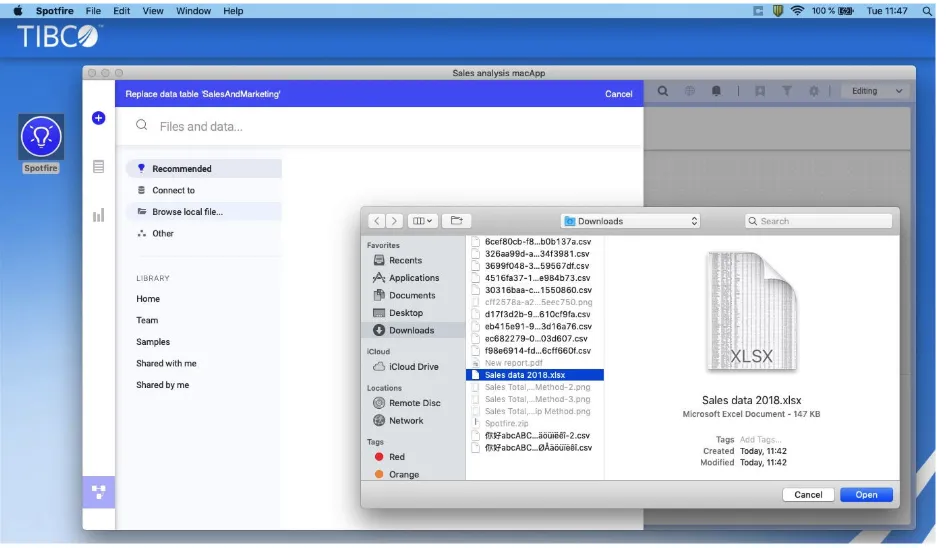Screen dimensions: 946x548
Task: Open the Editing mode dropdown
Action: pyautogui.click(x=876, y=91)
